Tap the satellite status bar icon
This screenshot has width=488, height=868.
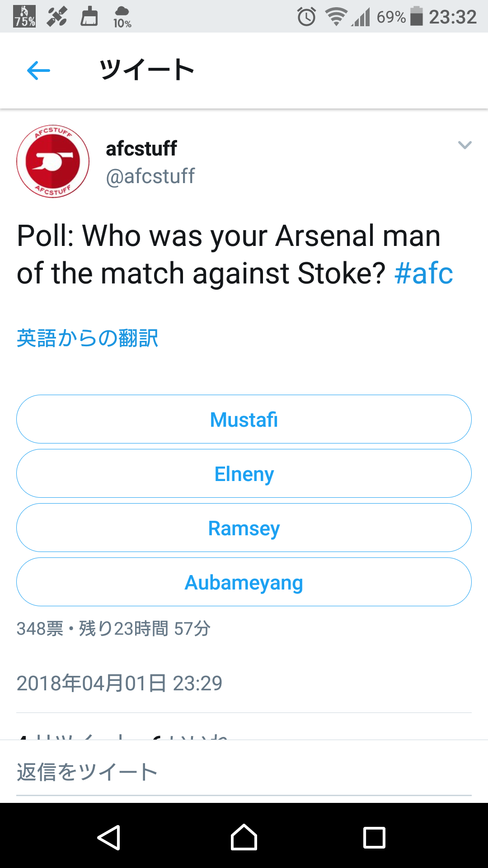(x=57, y=16)
